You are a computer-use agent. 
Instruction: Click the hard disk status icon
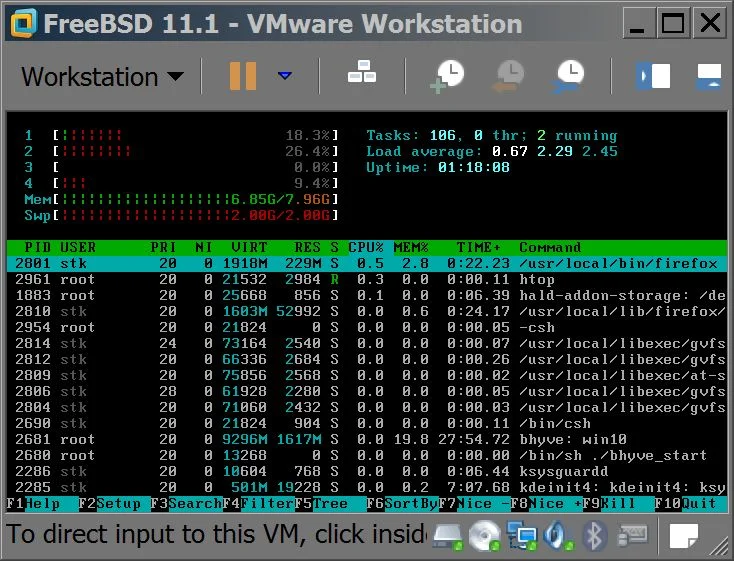pyautogui.click(x=448, y=536)
